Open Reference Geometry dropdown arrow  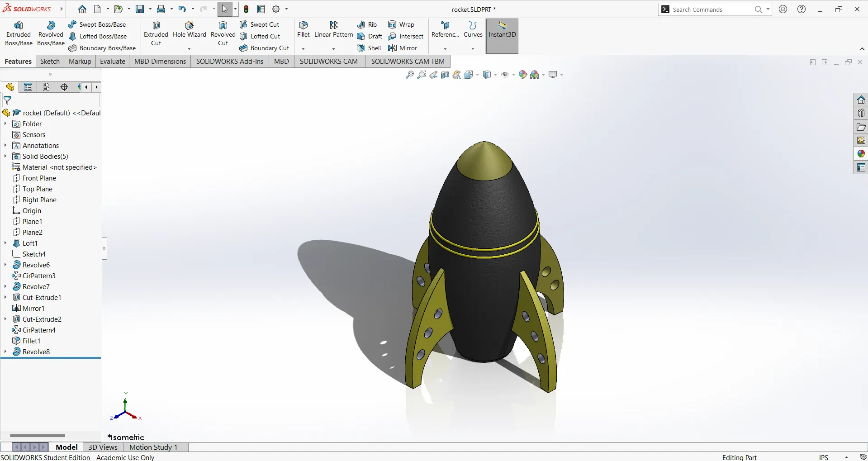(445, 49)
